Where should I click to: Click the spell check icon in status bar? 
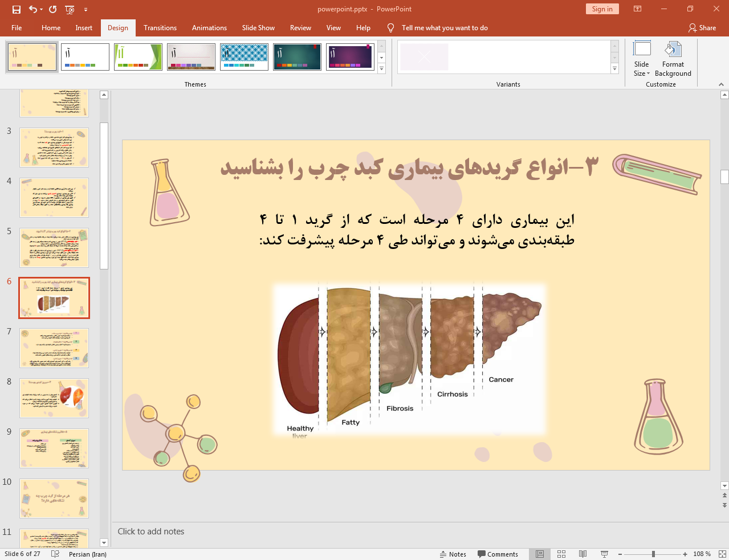point(55,554)
